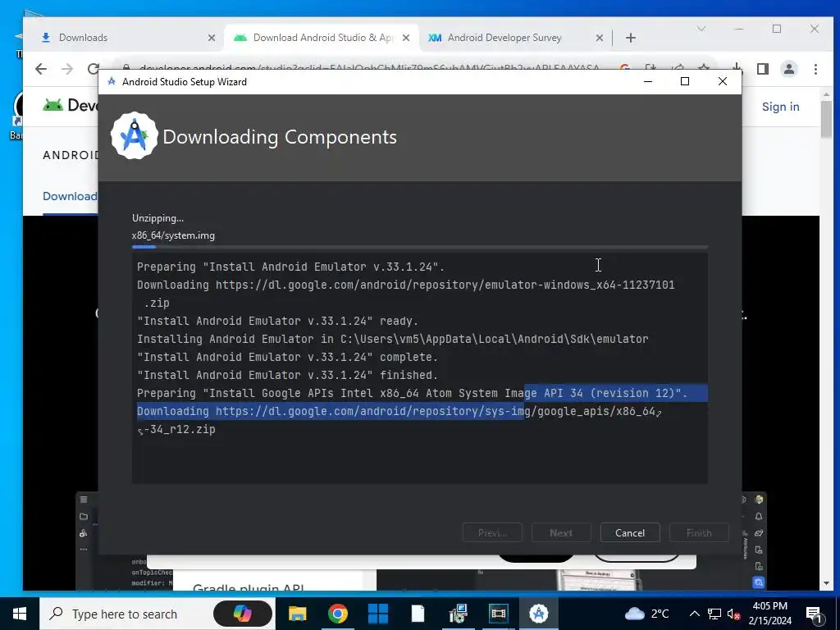Screen dimensions: 840x630
Task: Open Chrome profile avatar
Action: [789, 69]
